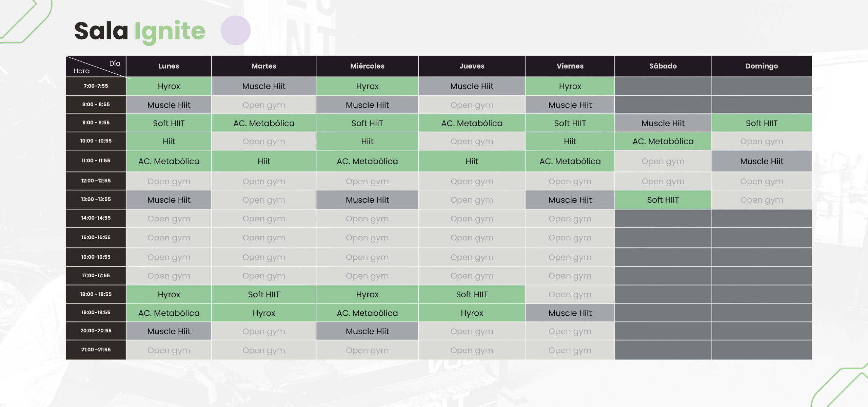868x407 pixels.
Task: Select Hyrox class on Lunes at 7:00
Action: click(x=169, y=86)
